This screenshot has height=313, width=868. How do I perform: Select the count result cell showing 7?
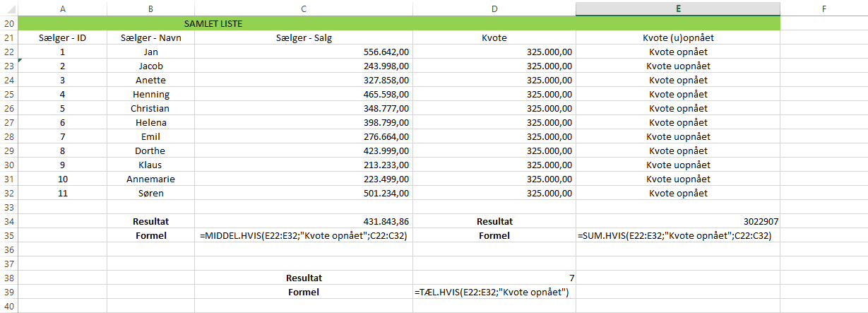click(494, 278)
